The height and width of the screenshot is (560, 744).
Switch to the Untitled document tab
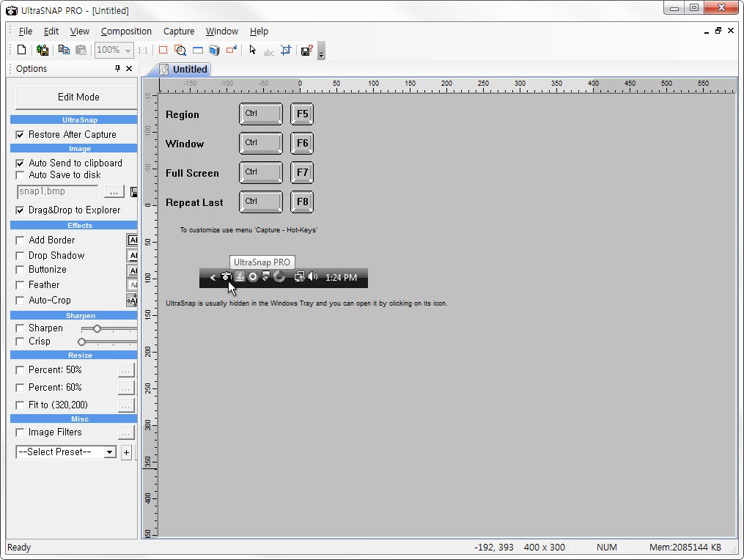tap(185, 70)
